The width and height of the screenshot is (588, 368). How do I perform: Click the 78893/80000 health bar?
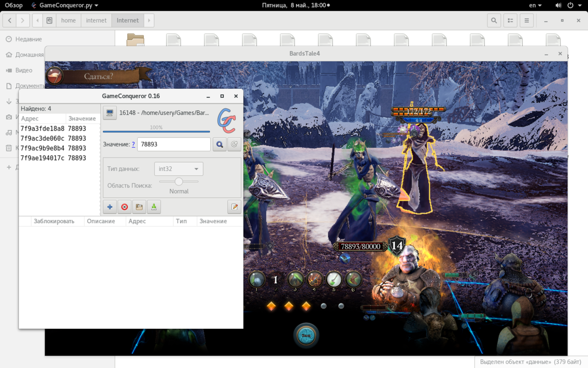(360, 246)
